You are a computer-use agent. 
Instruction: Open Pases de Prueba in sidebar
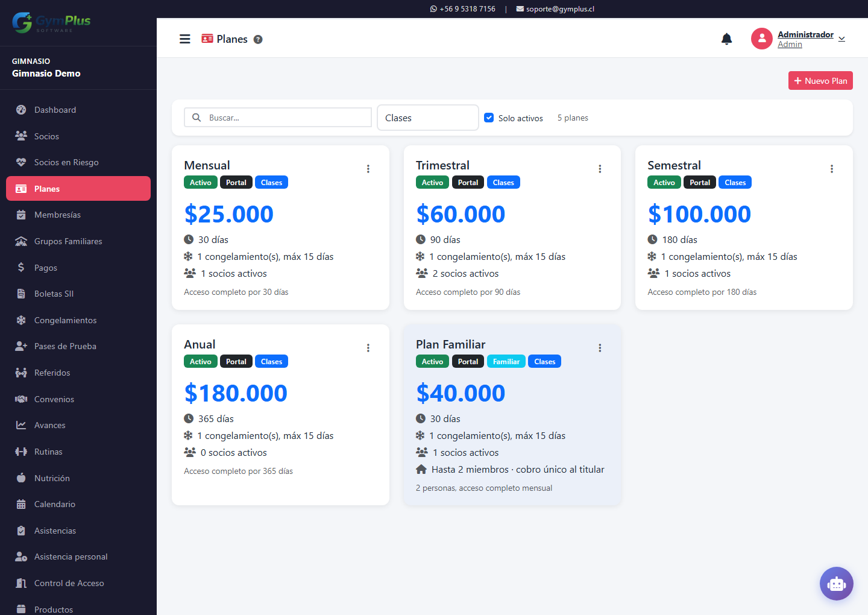pos(78,346)
